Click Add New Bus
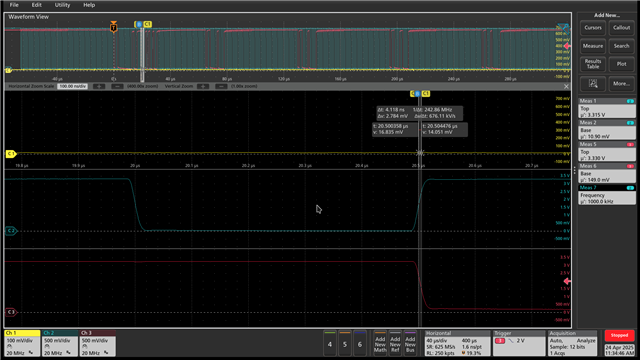640x360 pixels. tap(410, 344)
